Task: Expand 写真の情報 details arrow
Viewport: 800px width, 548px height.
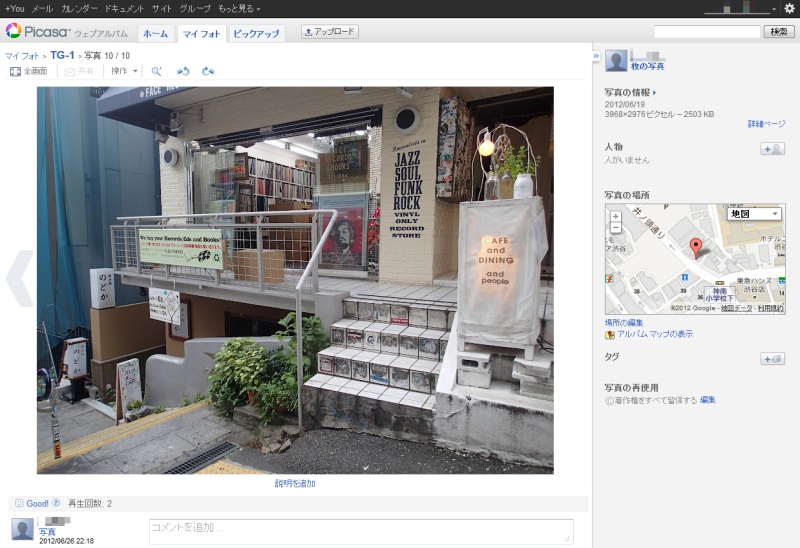Action: pos(655,92)
